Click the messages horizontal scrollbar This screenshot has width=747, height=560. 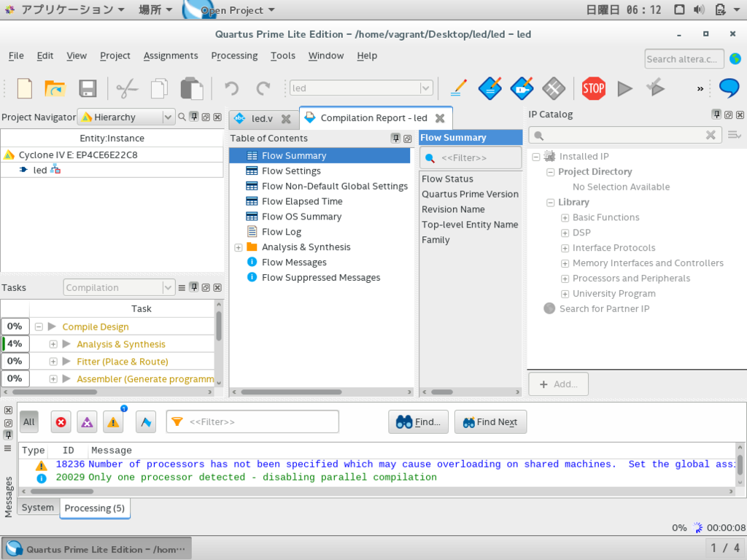pyautogui.click(x=62, y=491)
